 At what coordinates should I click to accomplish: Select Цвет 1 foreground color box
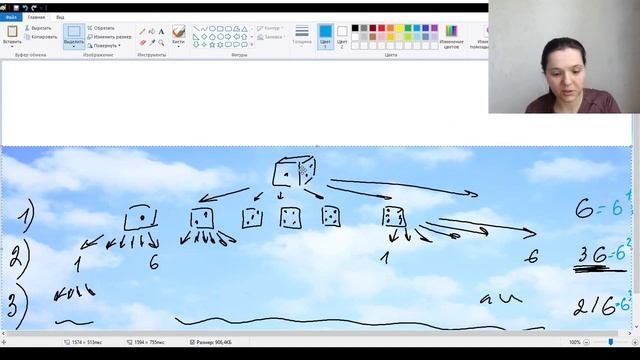pyautogui.click(x=325, y=36)
